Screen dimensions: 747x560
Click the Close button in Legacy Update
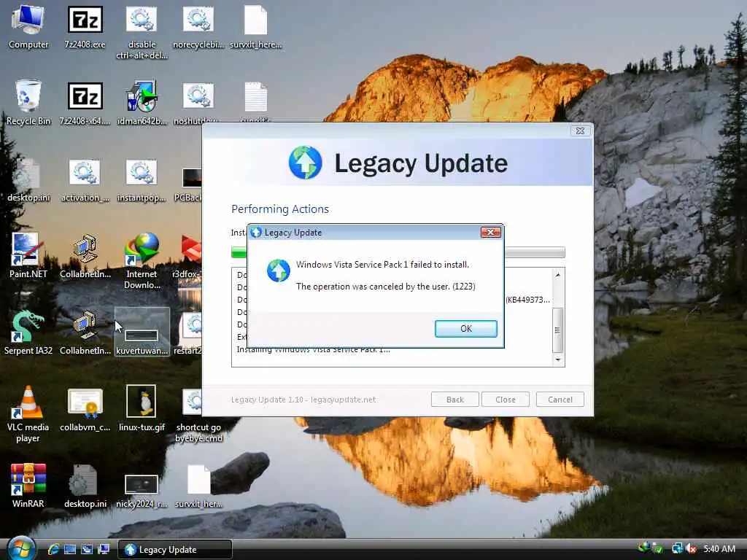tap(505, 400)
